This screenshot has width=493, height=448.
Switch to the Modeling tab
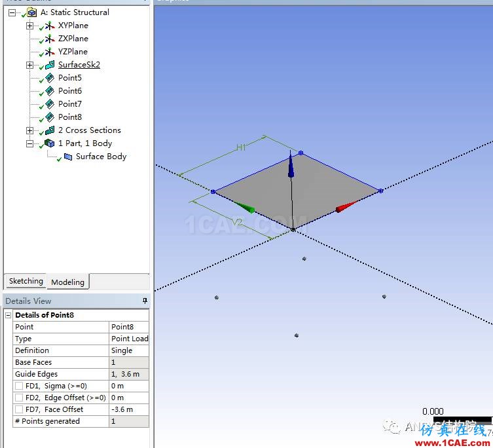coord(67,282)
